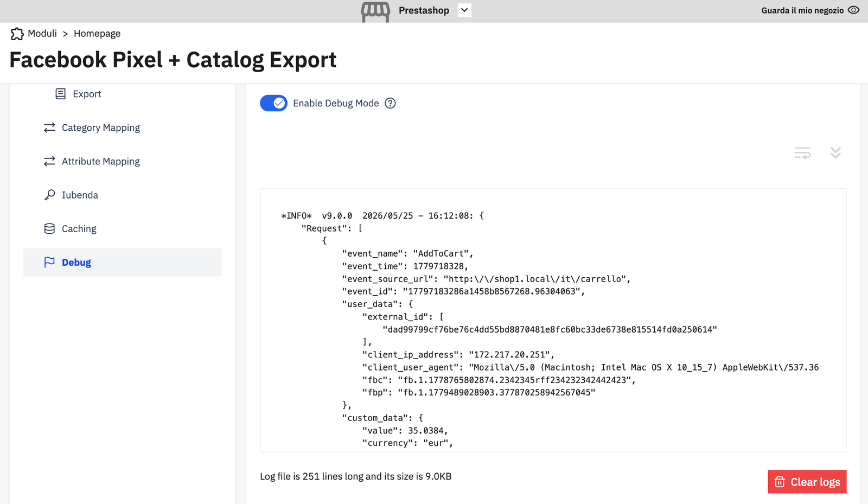Click the Moduli puzzle icon

tap(17, 34)
